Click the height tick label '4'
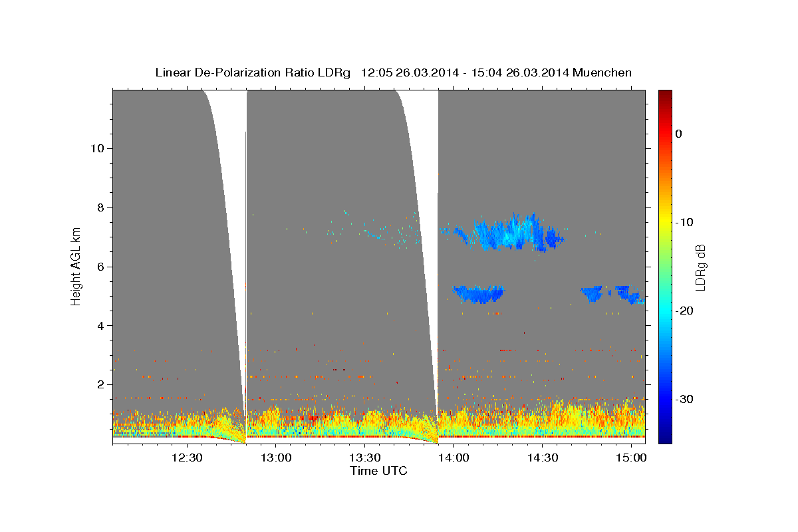Screen dimensions: 798x532 click(x=100, y=326)
